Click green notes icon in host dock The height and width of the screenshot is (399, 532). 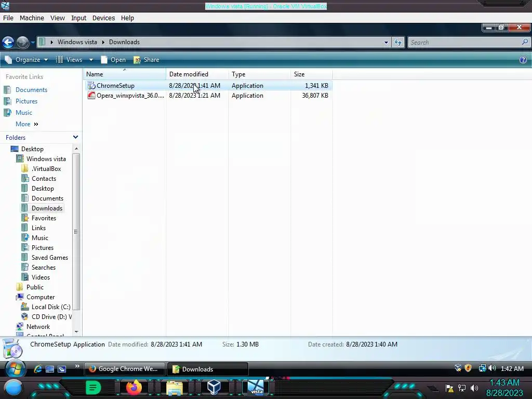pyautogui.click(x=94, y=388)
